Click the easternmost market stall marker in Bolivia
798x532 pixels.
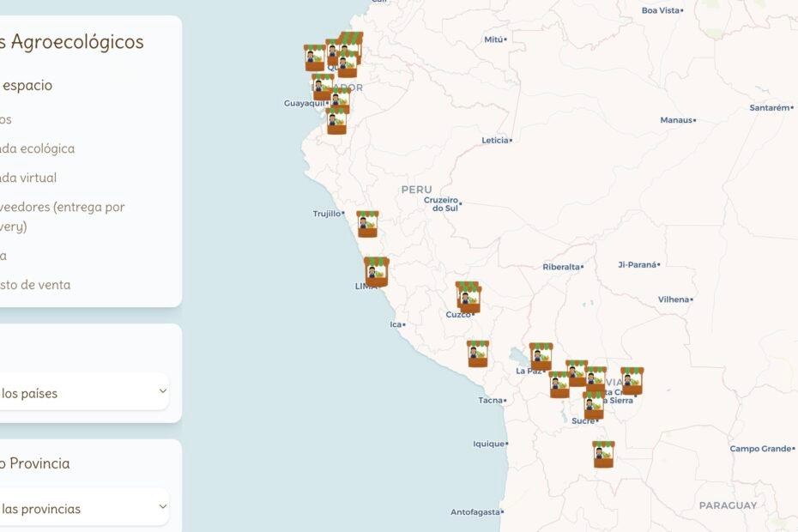(632, 381)
